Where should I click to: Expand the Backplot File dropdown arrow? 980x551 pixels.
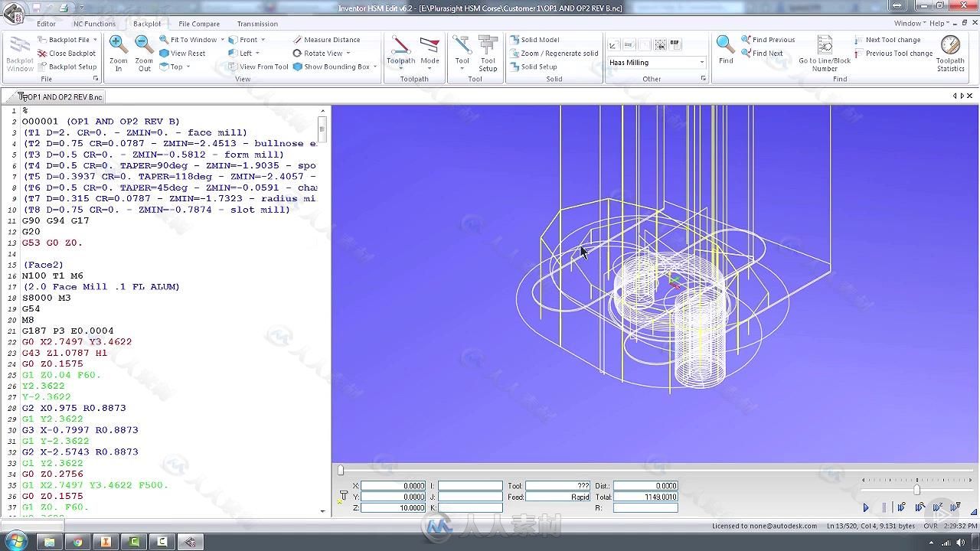click(95, 40)
